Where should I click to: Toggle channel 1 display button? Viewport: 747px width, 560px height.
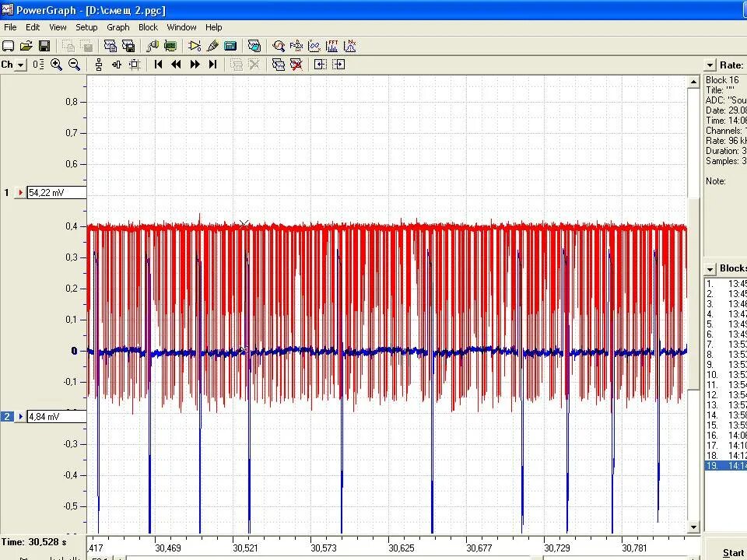[x=7, y=192]
